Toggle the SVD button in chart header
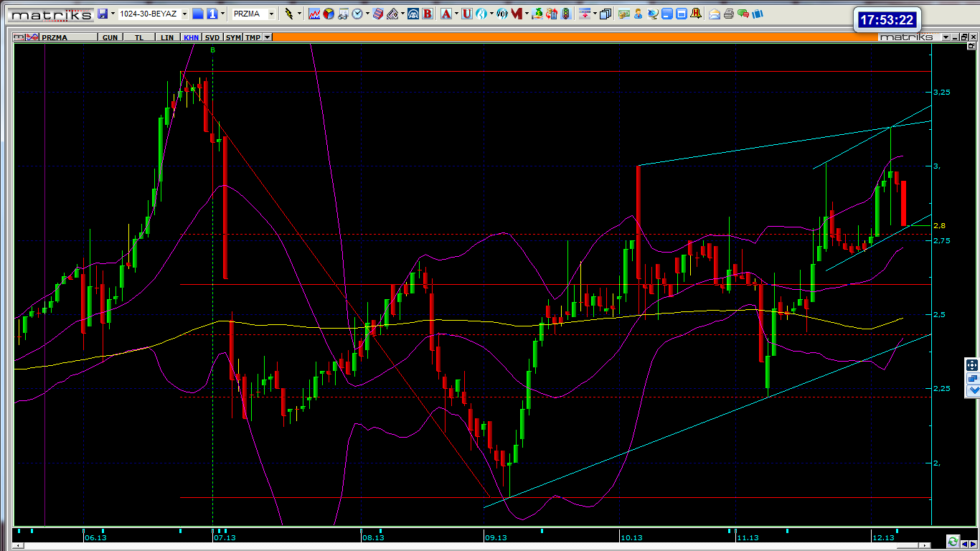 click(212, 37)
